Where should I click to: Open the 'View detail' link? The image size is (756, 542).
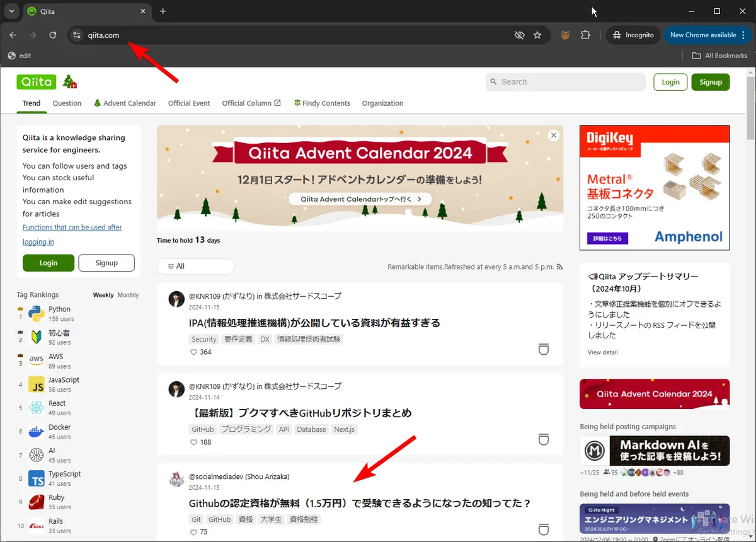coord(602,352)
